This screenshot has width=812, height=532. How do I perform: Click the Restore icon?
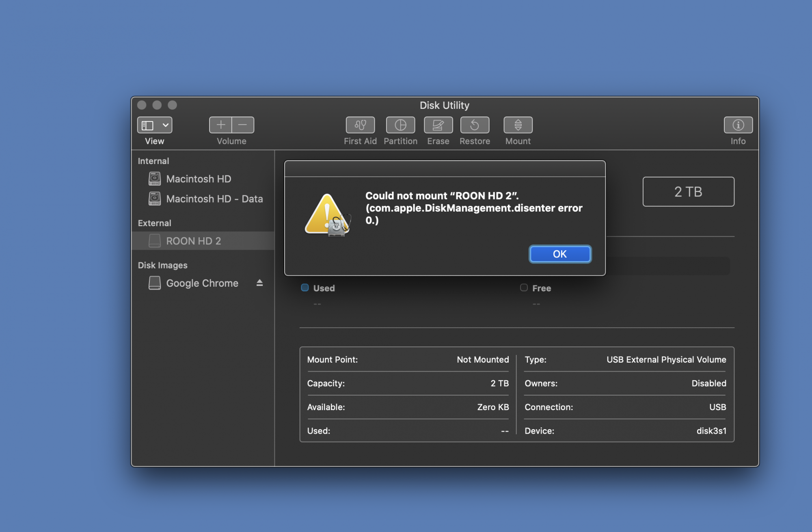(475, 125)
